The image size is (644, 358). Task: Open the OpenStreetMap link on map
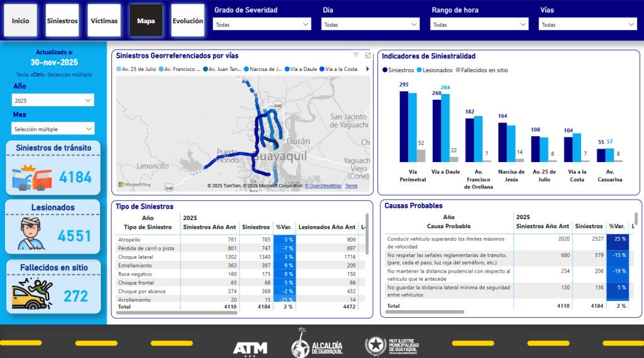tap(325, 186)
